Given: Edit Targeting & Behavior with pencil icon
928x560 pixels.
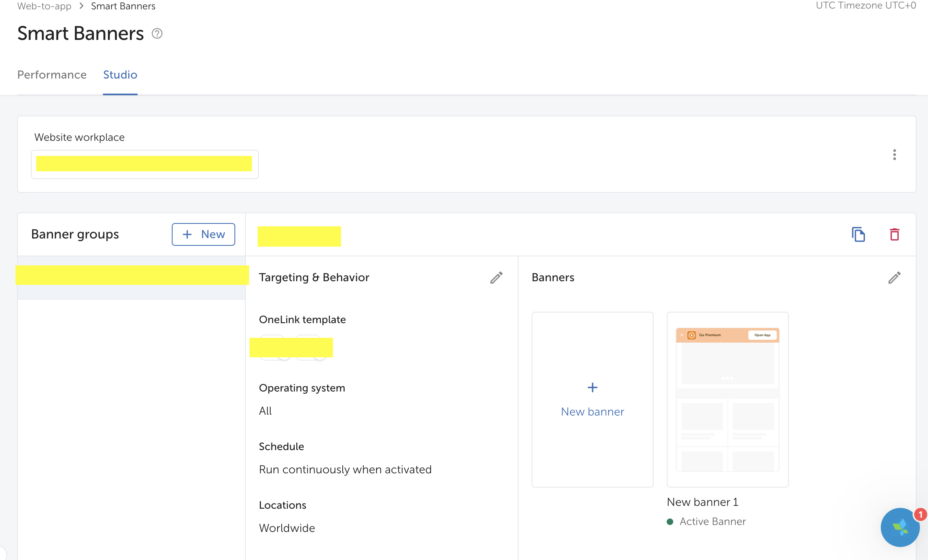Looking at the screenshot, I should [x=496, y=278].
